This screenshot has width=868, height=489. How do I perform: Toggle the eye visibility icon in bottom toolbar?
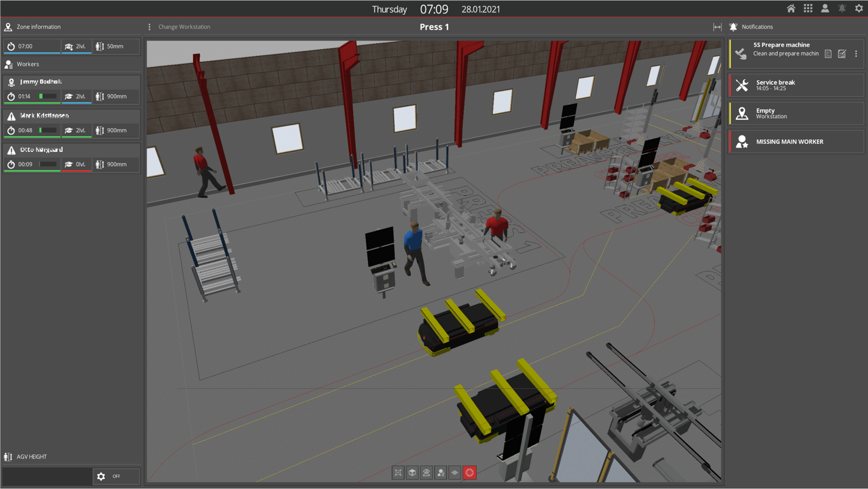(426, 472)
